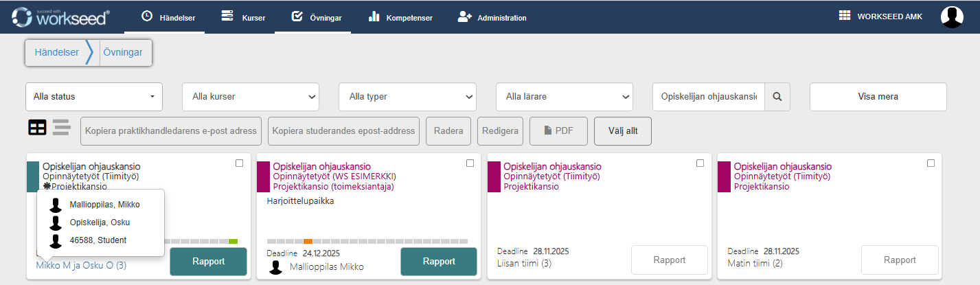Open the Workseed AMK apps grid
Screen dimensions: 980x285
pyautogui.click(x=845, y=16)
